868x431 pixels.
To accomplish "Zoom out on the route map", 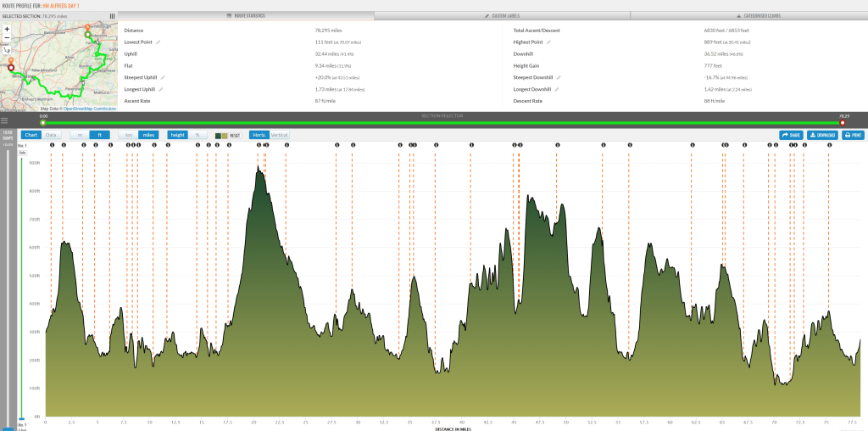I will 7,38.
